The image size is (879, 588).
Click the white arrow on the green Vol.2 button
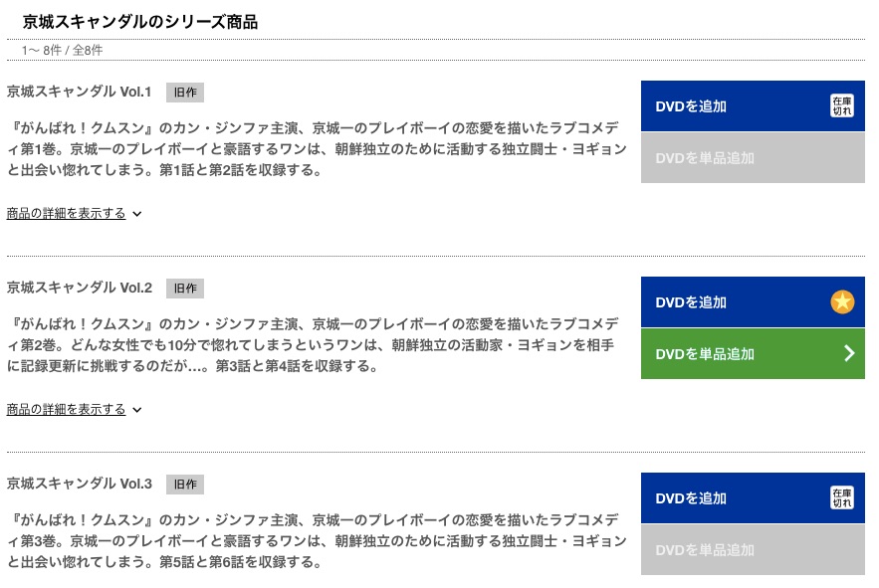pos(849,353)
